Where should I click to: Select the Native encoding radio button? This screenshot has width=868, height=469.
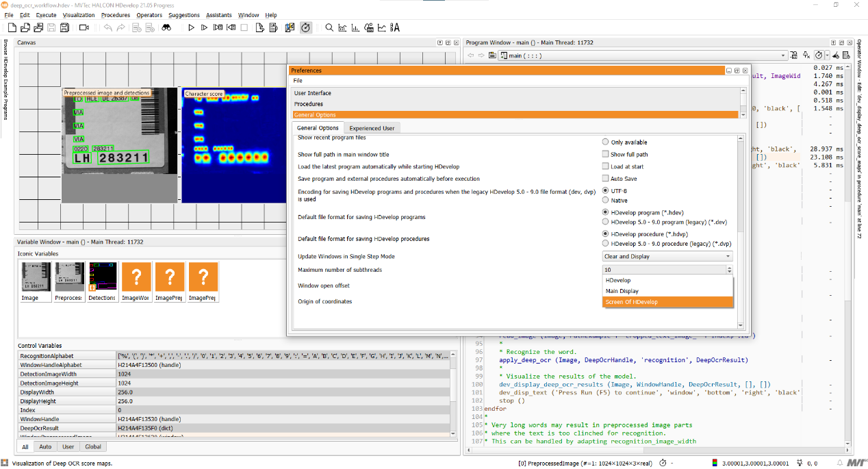click(605, 200)
